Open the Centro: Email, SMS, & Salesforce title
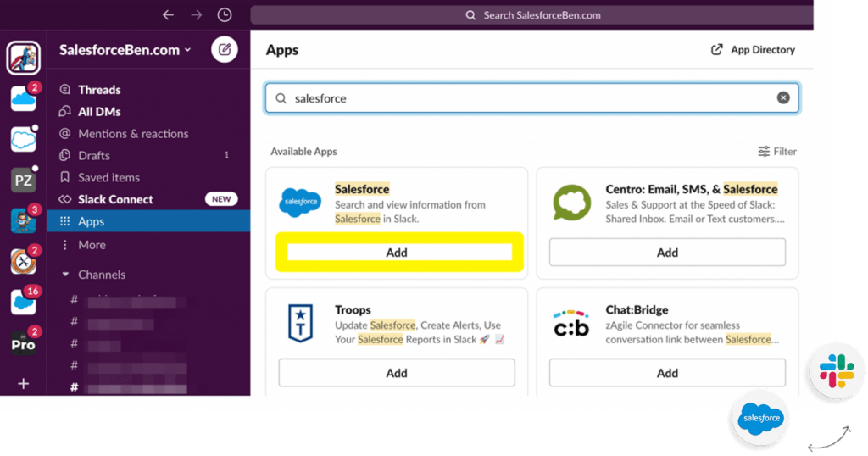This screenshot has height=456, width=868. pos(692,189)
